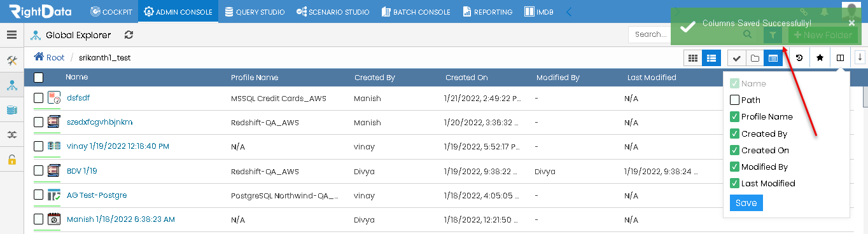
Task: Save the column selection
Action: pos(746,203)
